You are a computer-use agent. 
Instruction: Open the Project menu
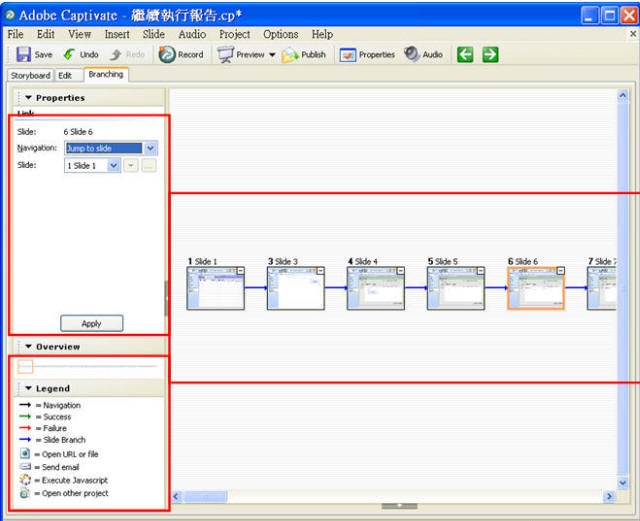pyautogui.click(x=235, y=34)
